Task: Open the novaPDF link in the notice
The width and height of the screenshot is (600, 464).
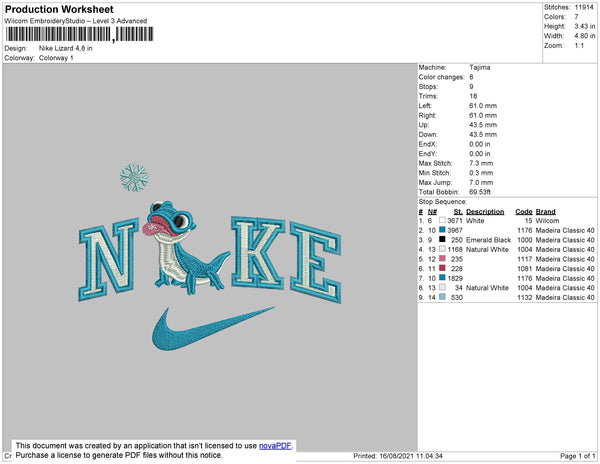Action: 275,446
